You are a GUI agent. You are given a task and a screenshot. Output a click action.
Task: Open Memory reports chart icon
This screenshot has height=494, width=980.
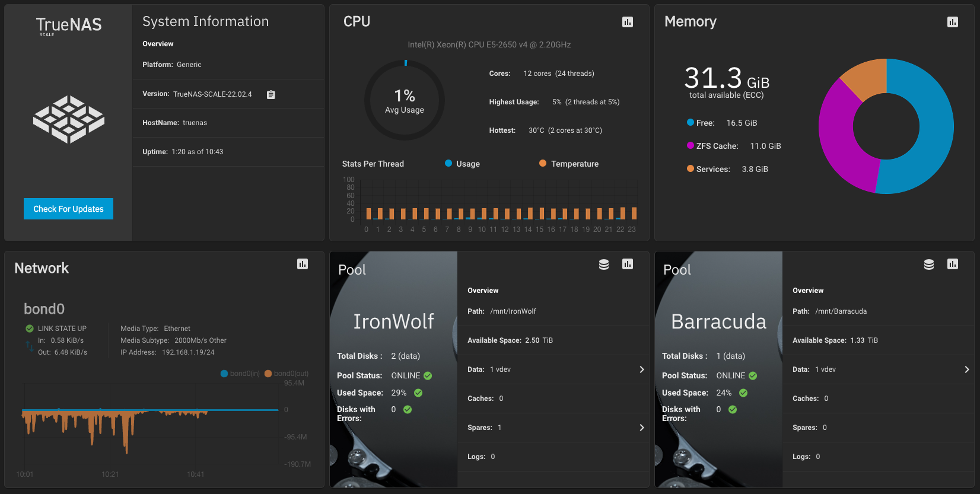pos(952,22)
